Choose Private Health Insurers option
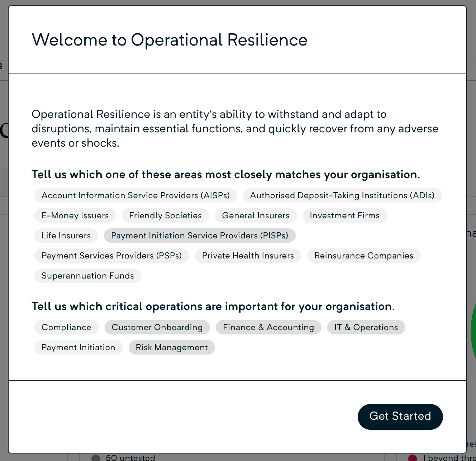476x461 pixels. click(248, 256)
